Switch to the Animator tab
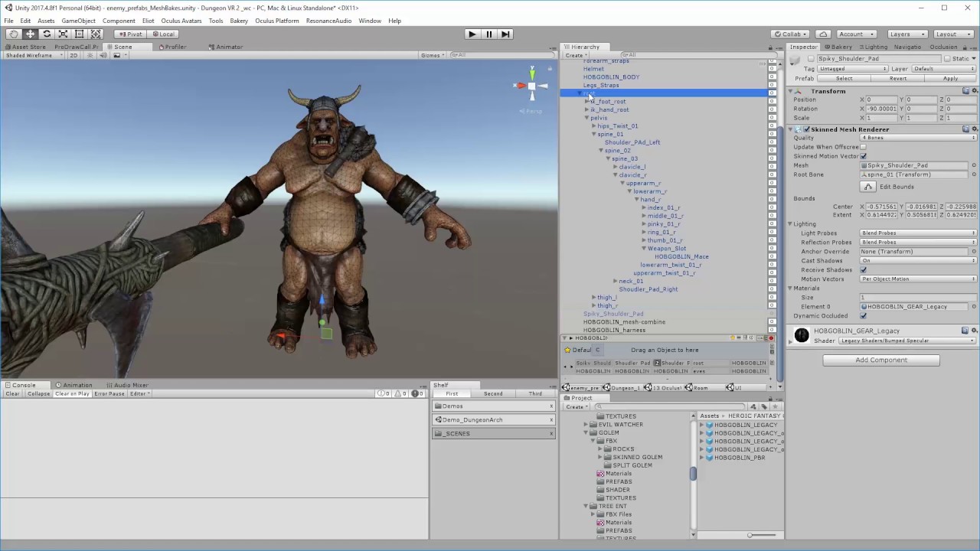 pos(226,47)
